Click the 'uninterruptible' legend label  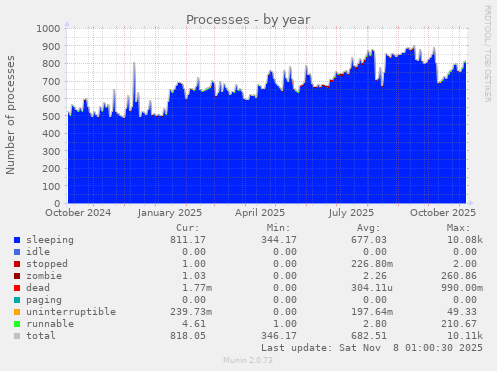point(71,312)
